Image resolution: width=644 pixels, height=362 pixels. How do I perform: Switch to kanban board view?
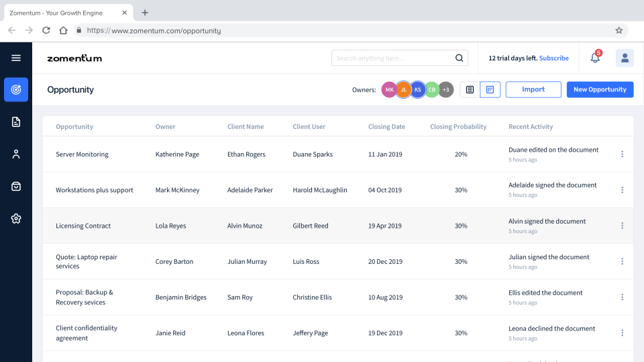[x=490, y=89]
